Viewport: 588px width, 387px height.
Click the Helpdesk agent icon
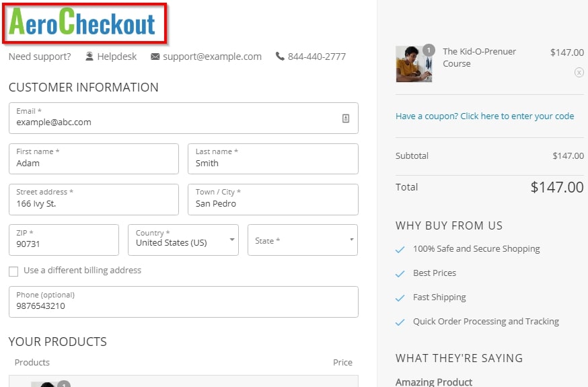coord(89,57)
